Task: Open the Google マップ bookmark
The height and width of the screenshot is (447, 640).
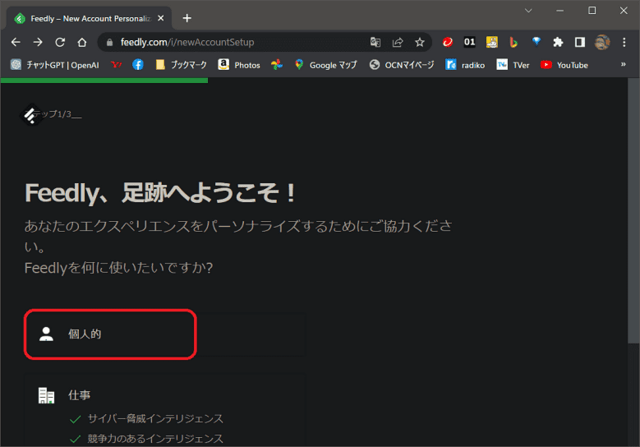Action: tap(327, 65)
